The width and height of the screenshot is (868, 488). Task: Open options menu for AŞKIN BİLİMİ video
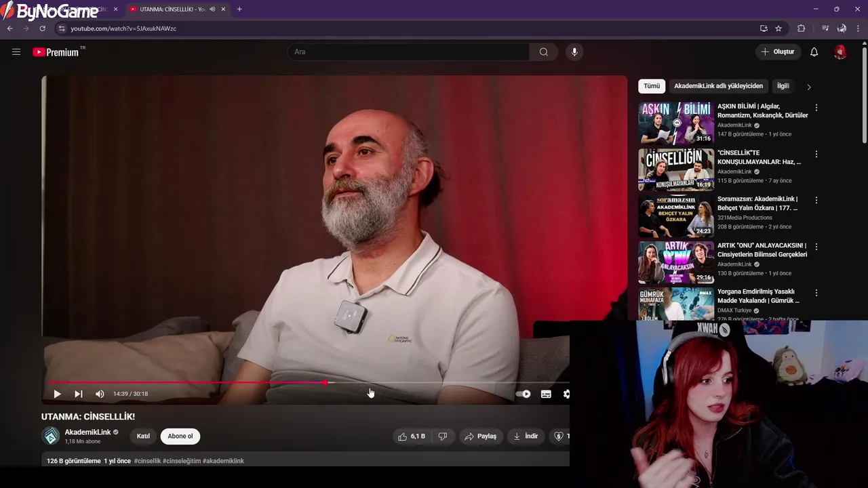816,108
